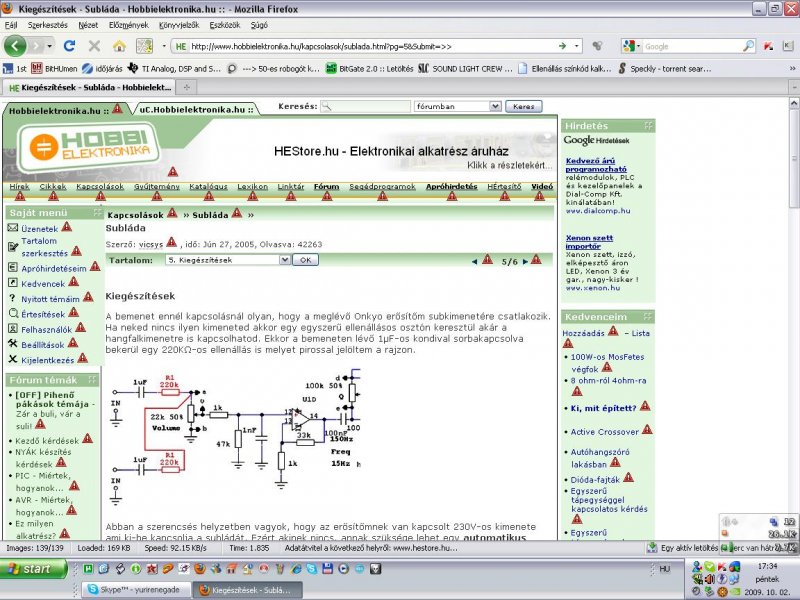This screenshot has width=800, height=600.
Task: Click the Felhasználók icon in Saját menü
Action: pyautogui.click(x=13, y=329)
